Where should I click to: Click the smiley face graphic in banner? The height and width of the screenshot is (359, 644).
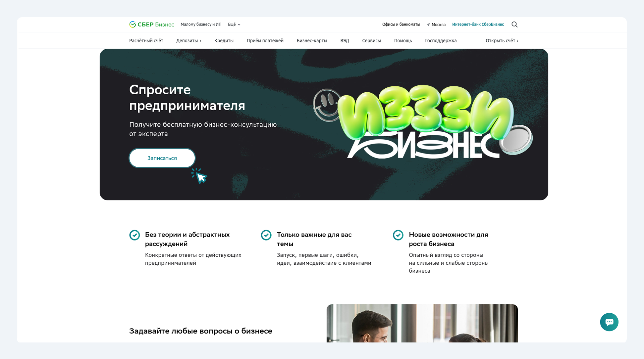(x=326, y=105)
